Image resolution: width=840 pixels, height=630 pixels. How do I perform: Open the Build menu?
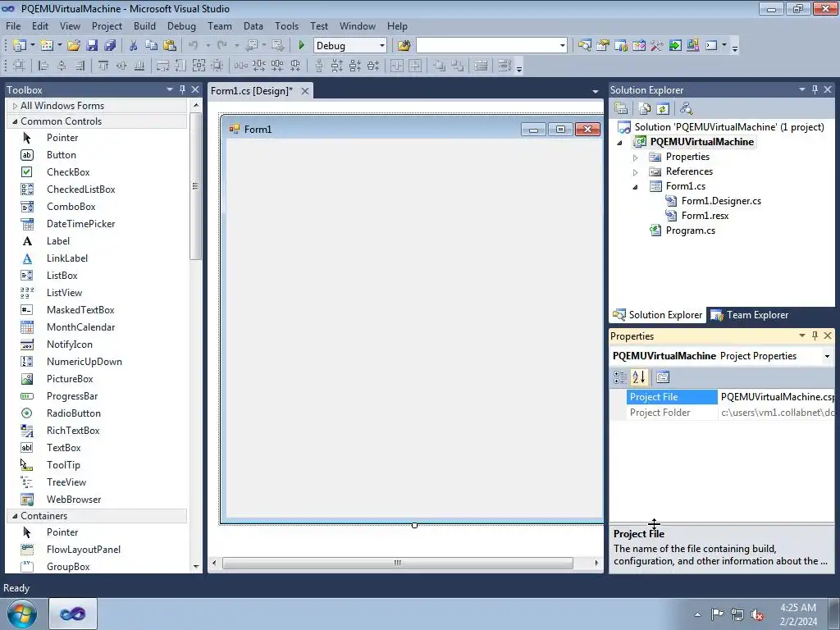click(x=144, y=25)
